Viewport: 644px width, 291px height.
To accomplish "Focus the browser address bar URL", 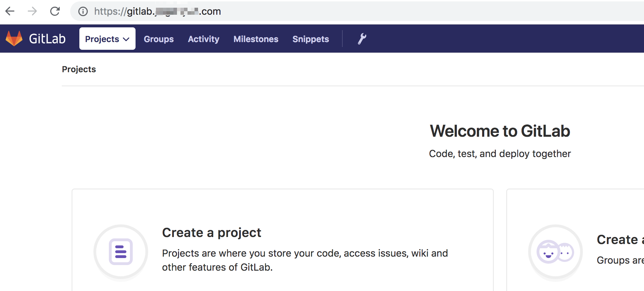I will pyautogui.click(x=158, y=11).
